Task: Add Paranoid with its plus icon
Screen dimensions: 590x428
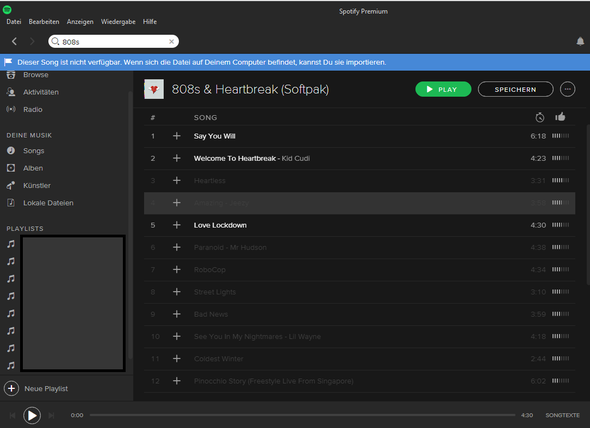Action: pyautogui.click(x=176, y=247)
